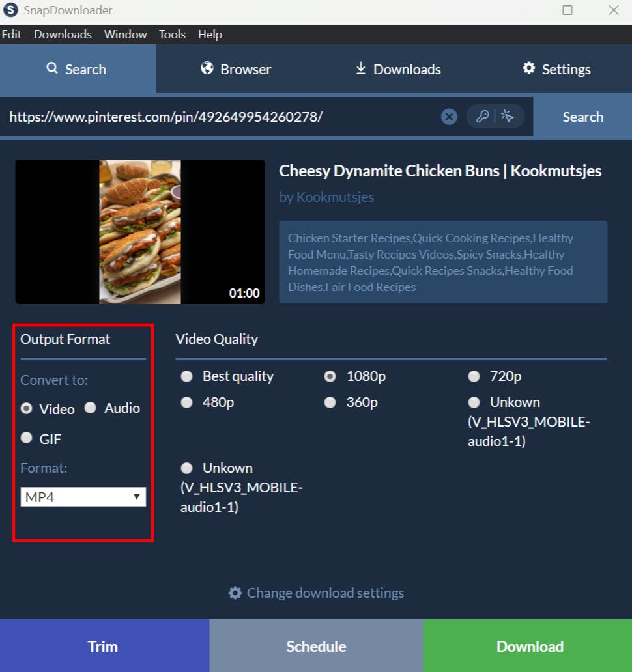The image size is (632, 672).
Task: Click the blue Trim button
Action: click(x=104, y=646)
